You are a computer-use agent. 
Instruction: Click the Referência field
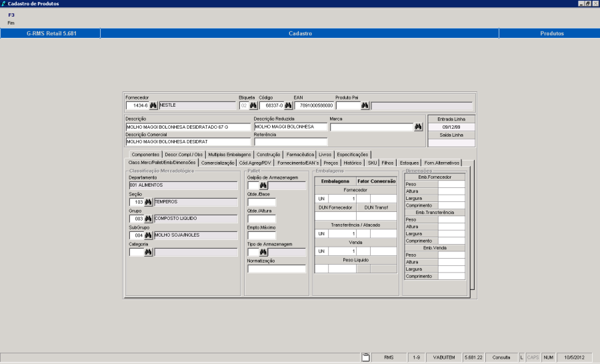coord(291,141)
